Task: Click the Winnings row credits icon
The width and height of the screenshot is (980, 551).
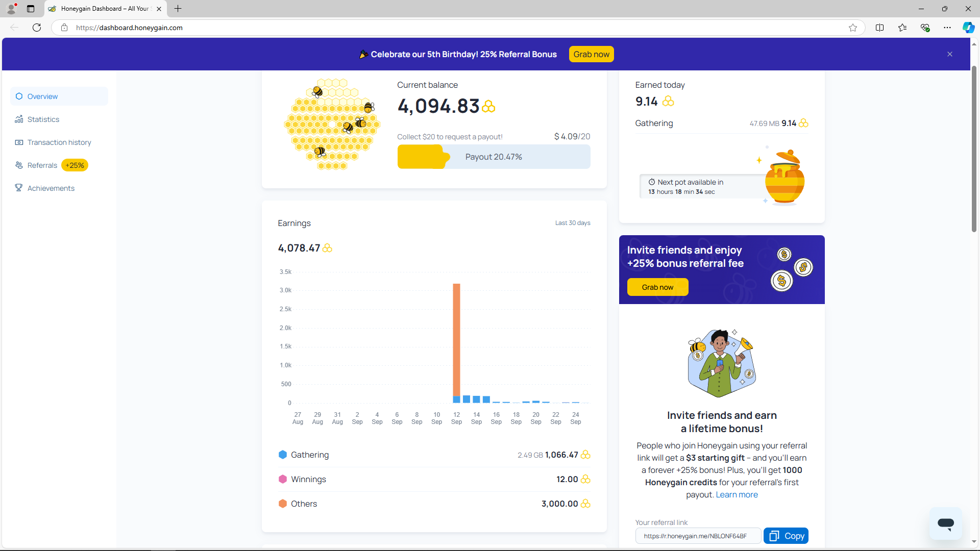Action: coord(585,479)
